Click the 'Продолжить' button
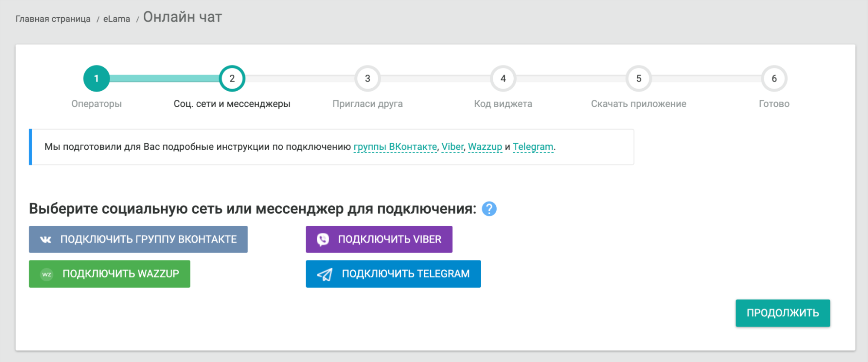The image size is (868, 362). [x=782, y=313]
